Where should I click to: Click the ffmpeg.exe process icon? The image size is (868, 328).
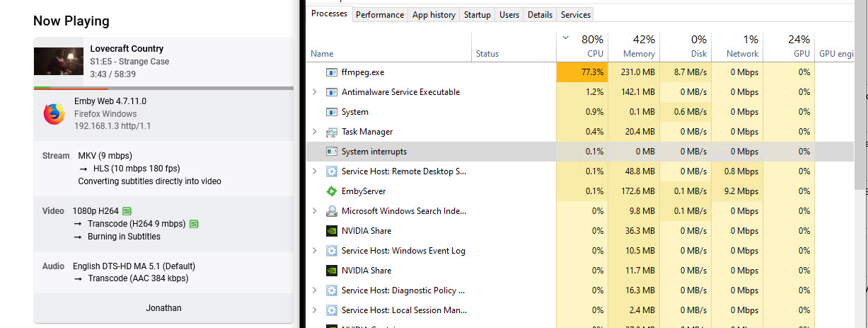tap(331, 72)
